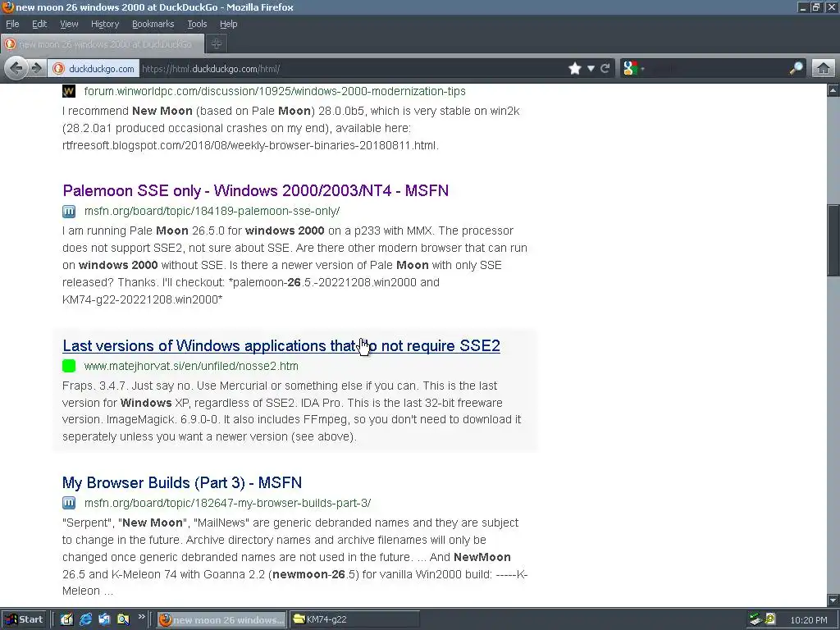Launch Internet Explorer from quick launch
Viewport: 840px width, 630px height.
(85, 619)
